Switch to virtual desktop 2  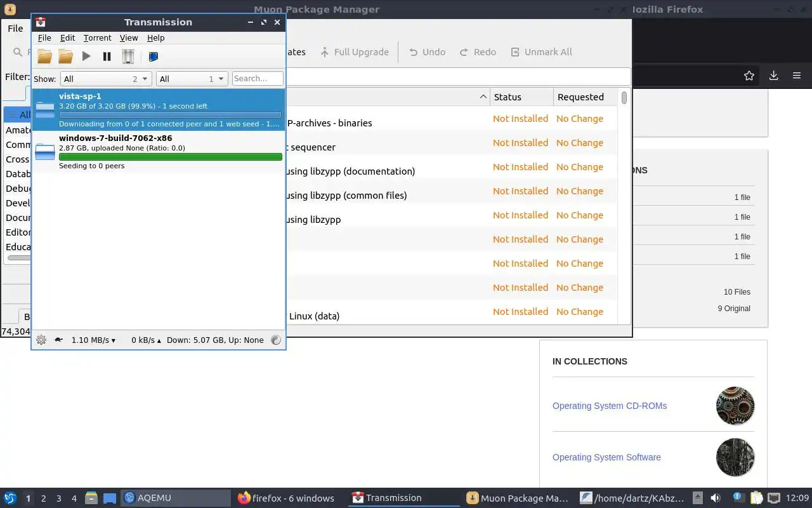pyautogui.click(x=44, y=498)
